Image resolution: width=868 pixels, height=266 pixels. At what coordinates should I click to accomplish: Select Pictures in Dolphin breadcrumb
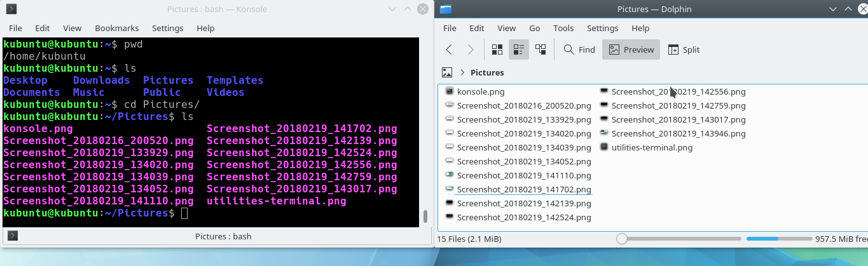pyautogui.click(x=487, y=72)
